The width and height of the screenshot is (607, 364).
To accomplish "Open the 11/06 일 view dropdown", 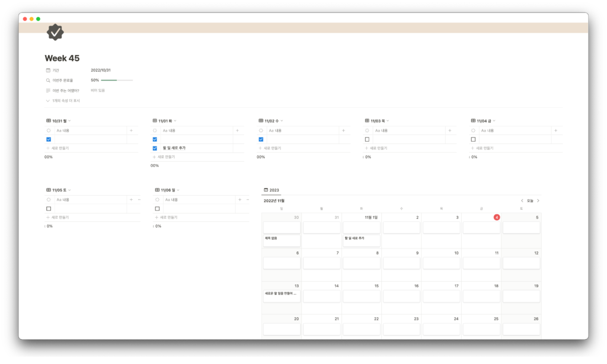I will pyautogui.click(x=177, y=190).
